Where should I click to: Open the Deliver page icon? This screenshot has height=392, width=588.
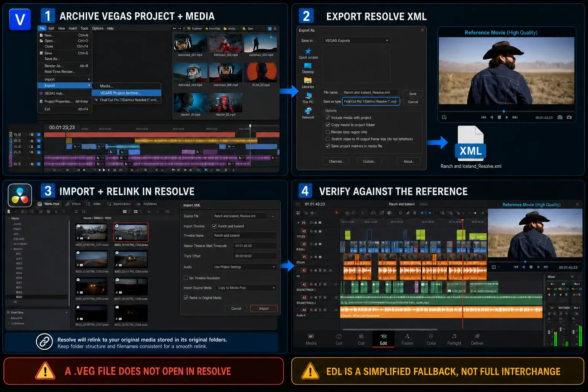pyautogui.click(x=477, y=336)
